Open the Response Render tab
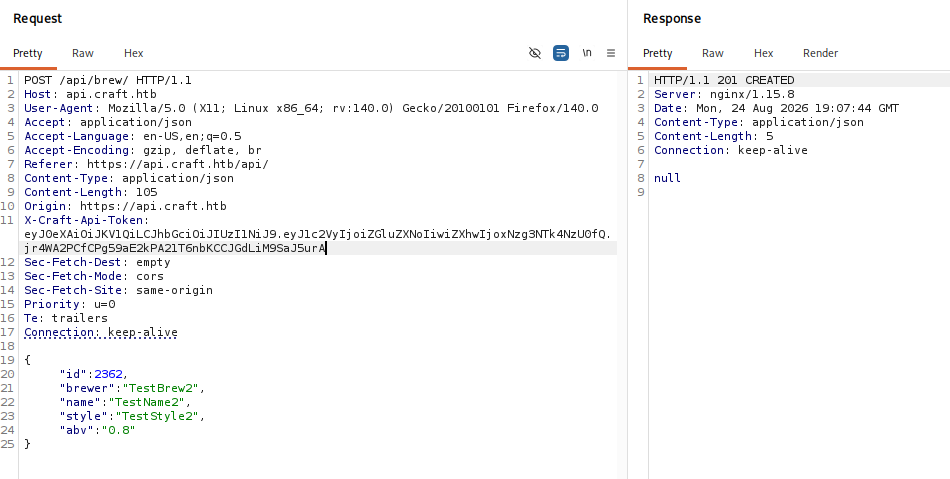The height and width of the screenshot is (479, 950). [x=820, y=53]
